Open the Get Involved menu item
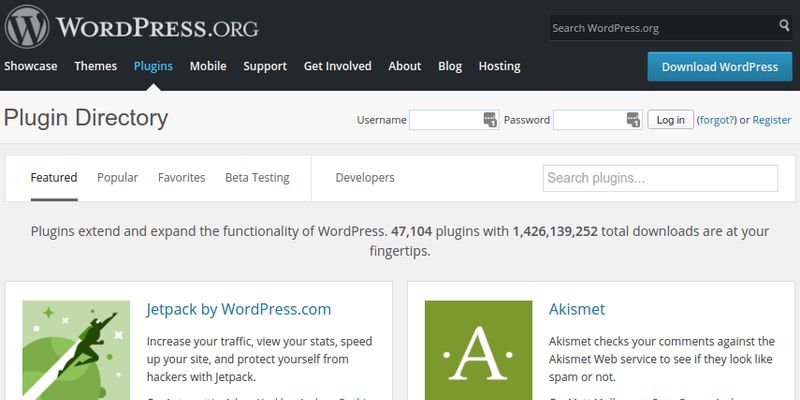Image resolution: width=800 pixels, height=400 pixels. [337, 66]
